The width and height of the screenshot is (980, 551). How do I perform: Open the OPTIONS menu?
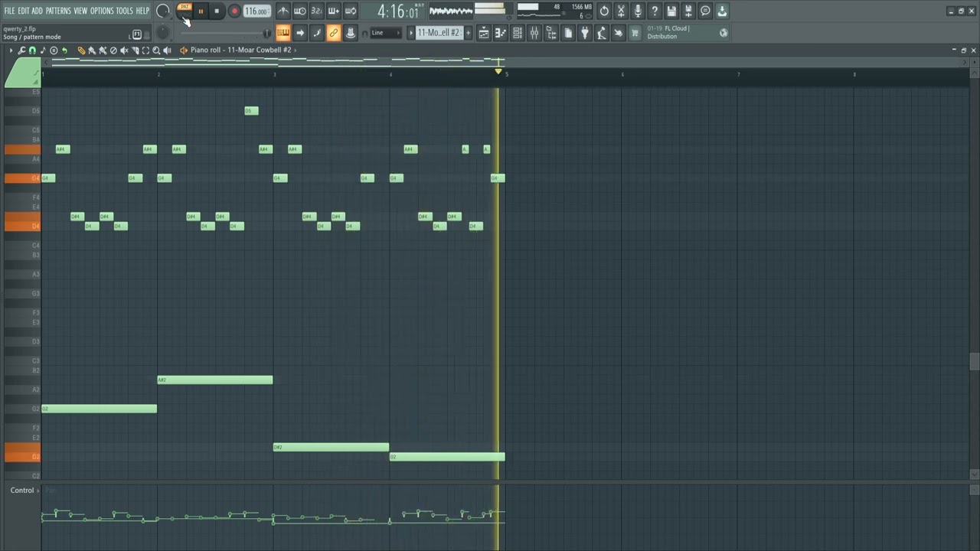pos(102,11)
